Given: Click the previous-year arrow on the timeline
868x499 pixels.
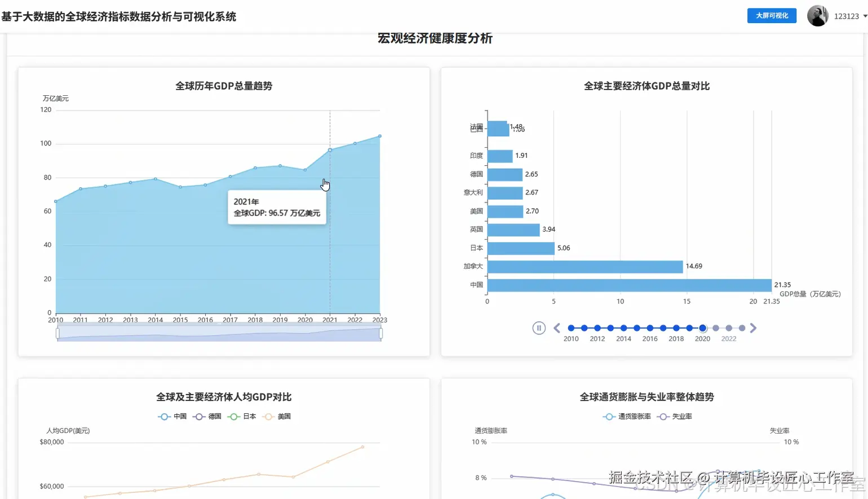Looking at the screenshot, I should 556,328.
